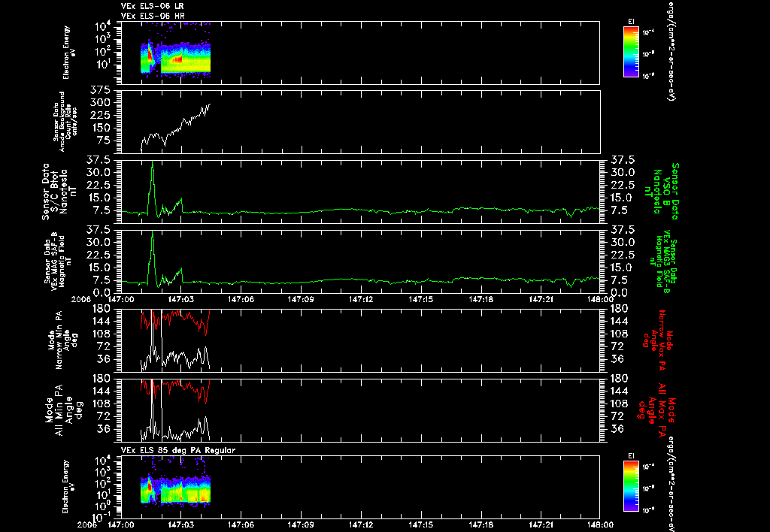The height and width of the screenshot is (532, 770).
Task: Click '147:06' below the MAG SAF-B panel
Action: tap(241, 299)
